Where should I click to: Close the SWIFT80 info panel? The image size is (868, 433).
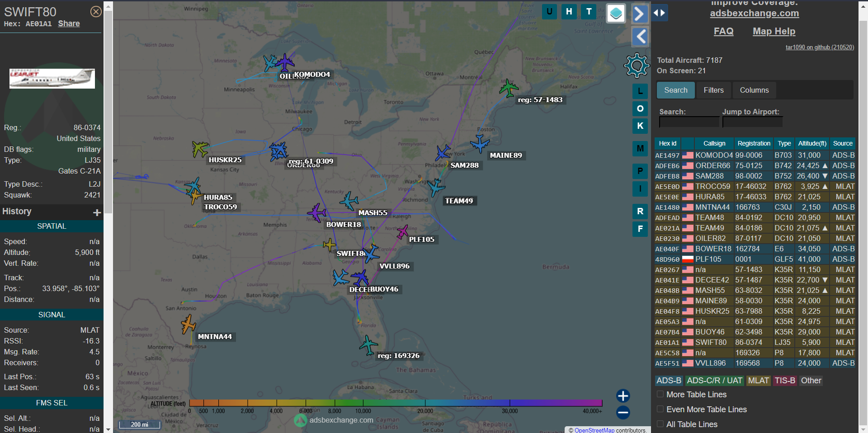(96, 12)
